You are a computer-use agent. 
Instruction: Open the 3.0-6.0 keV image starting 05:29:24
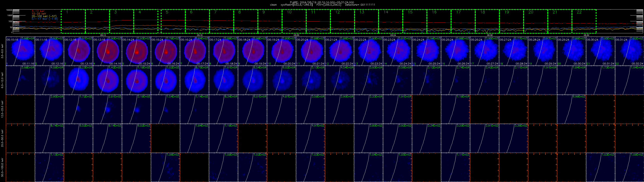(571, 51)
